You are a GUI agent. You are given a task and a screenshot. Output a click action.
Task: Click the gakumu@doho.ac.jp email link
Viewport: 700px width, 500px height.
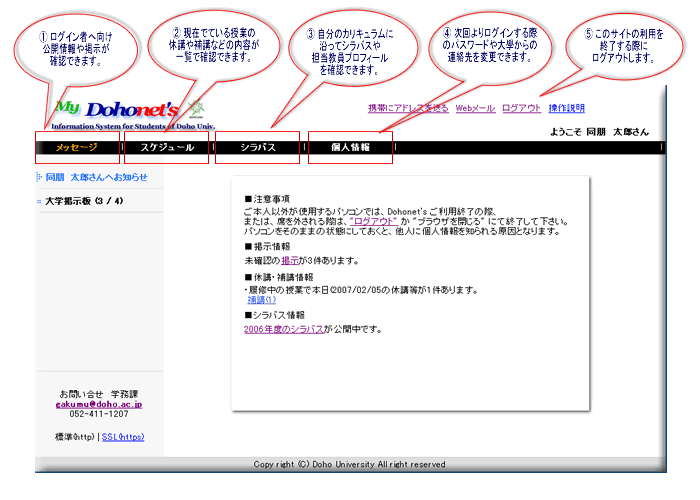[99, 404]
